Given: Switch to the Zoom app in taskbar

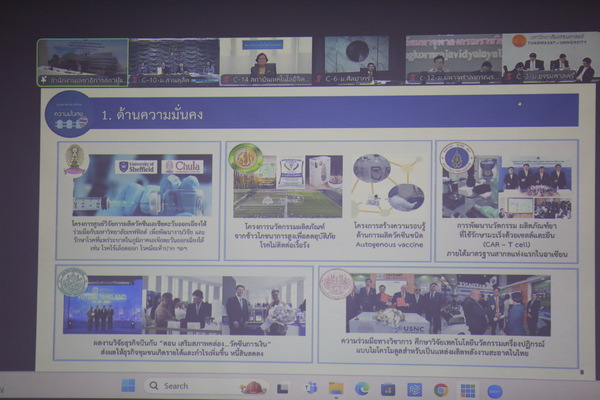Looking at the screenshot, I should 494,392.
